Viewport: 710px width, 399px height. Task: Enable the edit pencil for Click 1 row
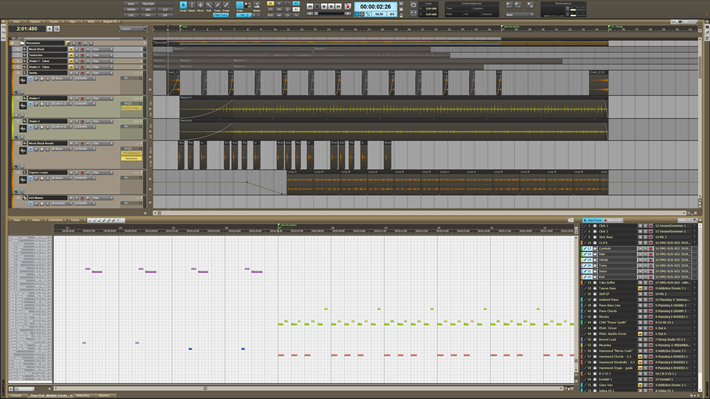click(585, 226)
